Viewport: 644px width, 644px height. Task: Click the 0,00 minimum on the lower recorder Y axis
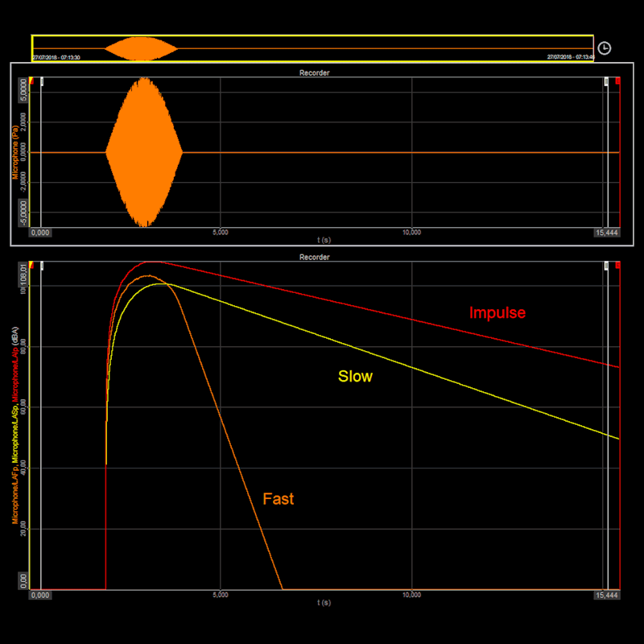click(23, 580)
